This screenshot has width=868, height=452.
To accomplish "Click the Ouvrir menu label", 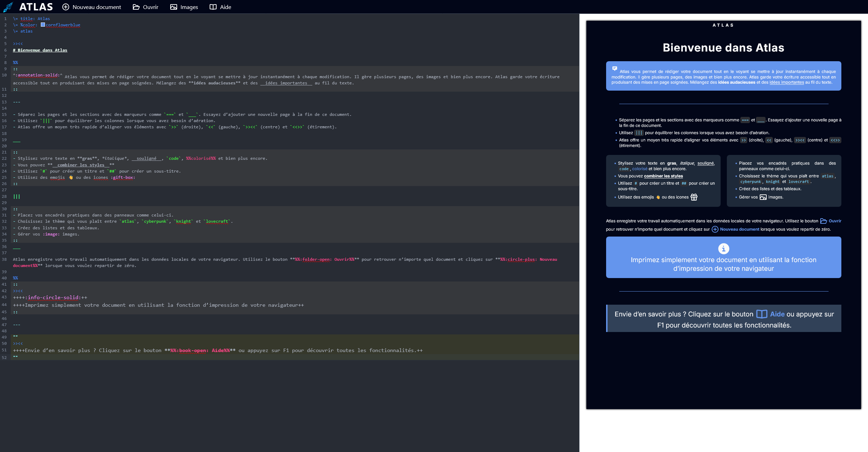I will tap(150, 7).
